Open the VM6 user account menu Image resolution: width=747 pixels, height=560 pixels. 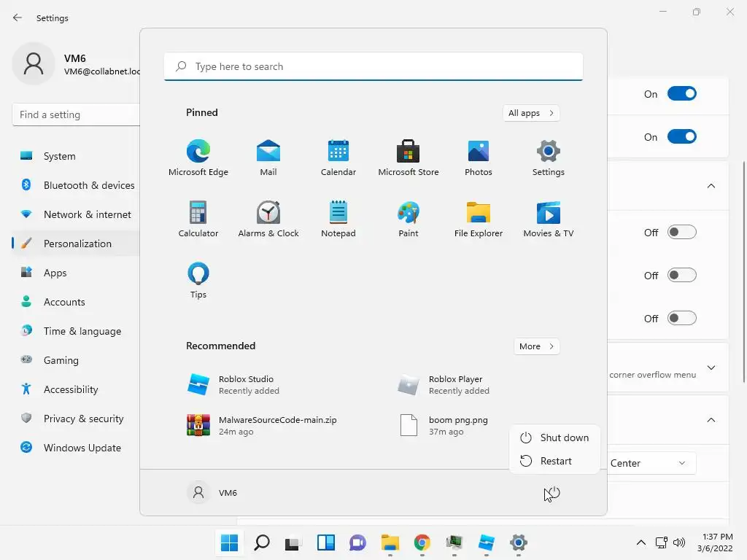212,493
